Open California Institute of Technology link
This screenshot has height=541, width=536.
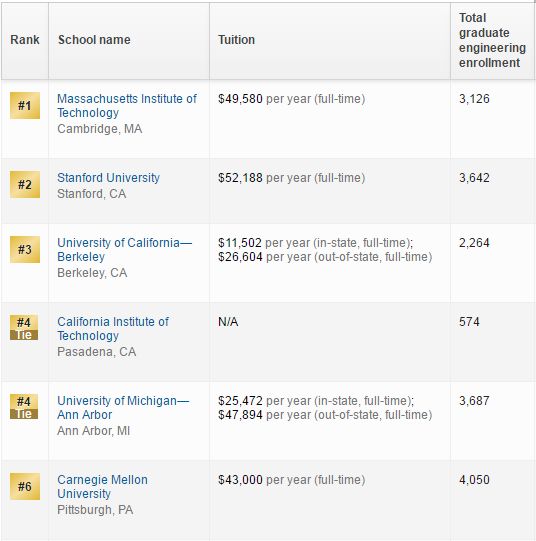(113, 329)
